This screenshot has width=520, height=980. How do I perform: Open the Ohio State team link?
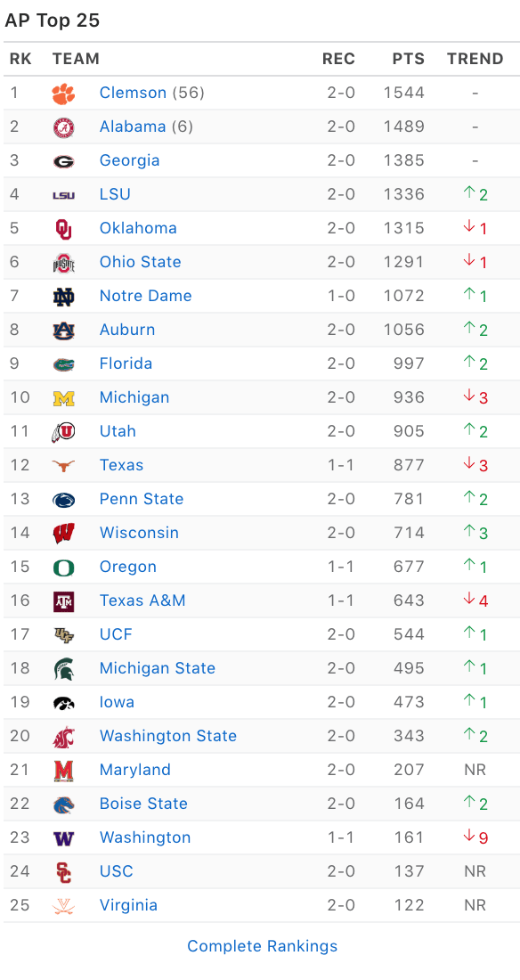[x=141, y=262]
